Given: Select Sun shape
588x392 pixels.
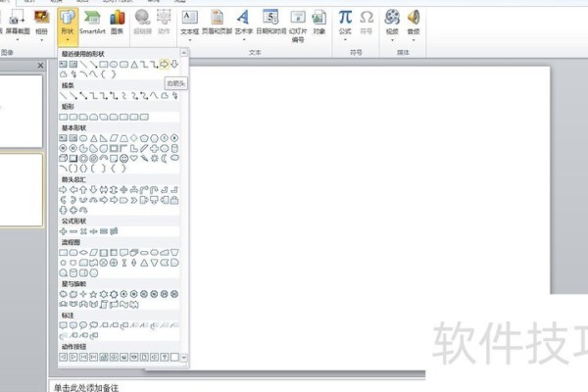Looking at the screenshot, I should (x=154, y=159).
